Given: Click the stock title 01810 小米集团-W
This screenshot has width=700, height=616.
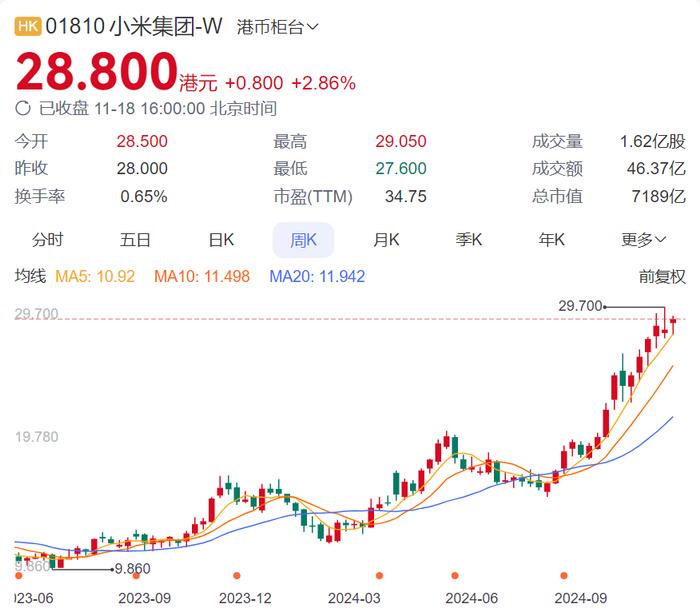Looking at the screenshot, I should (x=134, y=26).
